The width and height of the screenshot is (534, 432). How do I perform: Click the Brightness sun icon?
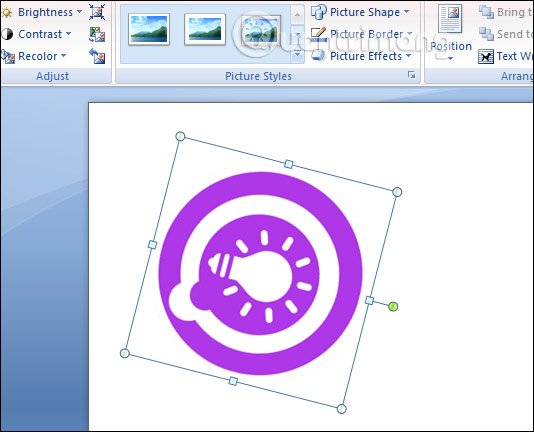pyautogui.click(x=7, y=13)
